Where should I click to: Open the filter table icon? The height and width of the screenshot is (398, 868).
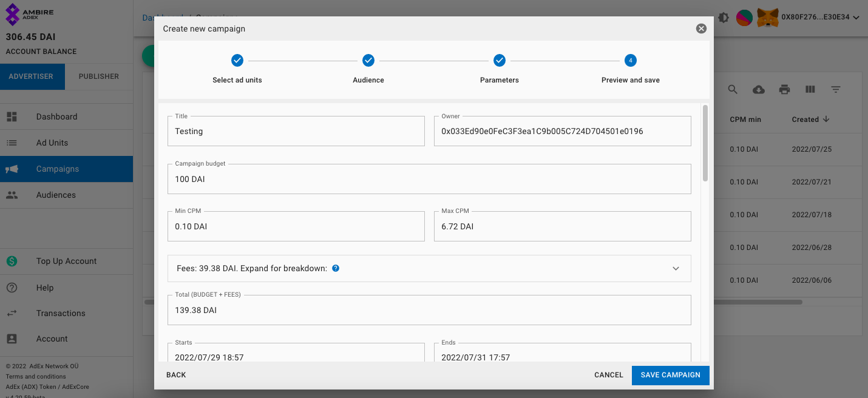[836, 89]
